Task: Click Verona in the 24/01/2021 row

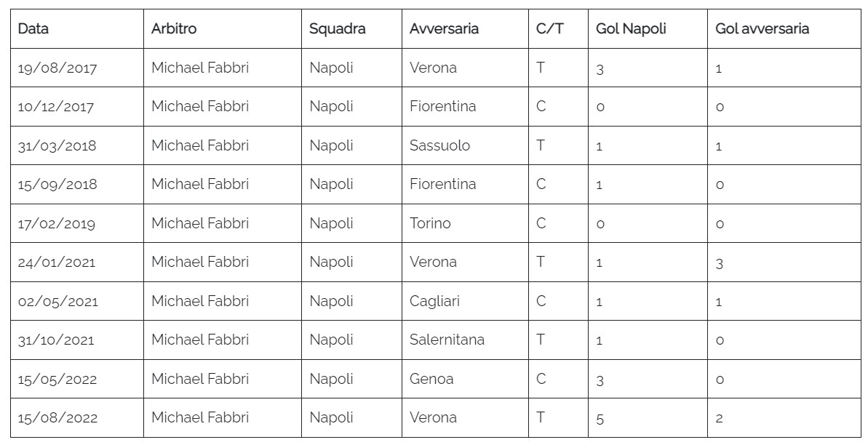Action: point(433,262)
